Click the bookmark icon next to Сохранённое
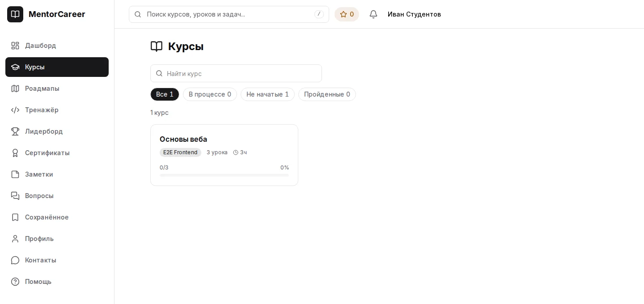 [15, 217]
